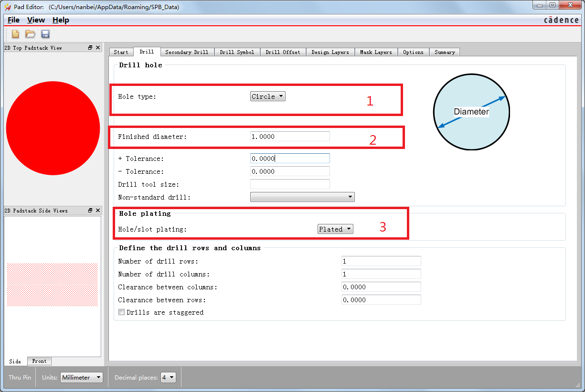Open the Units dropdown showing Millimeter

(x=82, y=378)
